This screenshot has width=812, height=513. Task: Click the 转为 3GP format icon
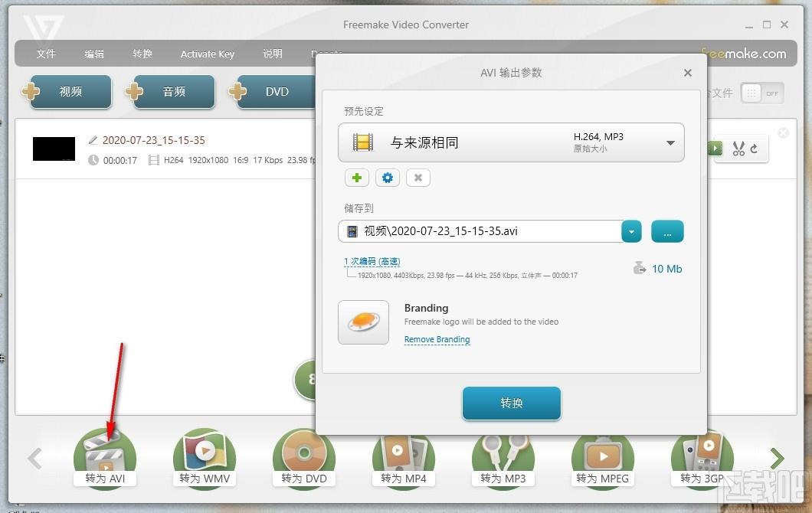coord(702,459)
